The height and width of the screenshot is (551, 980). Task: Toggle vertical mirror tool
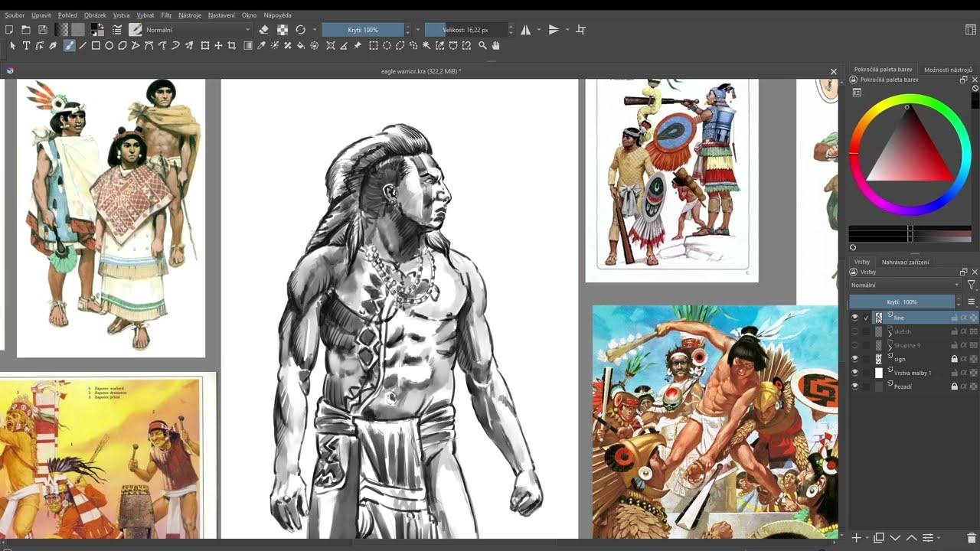click(554, 30)
